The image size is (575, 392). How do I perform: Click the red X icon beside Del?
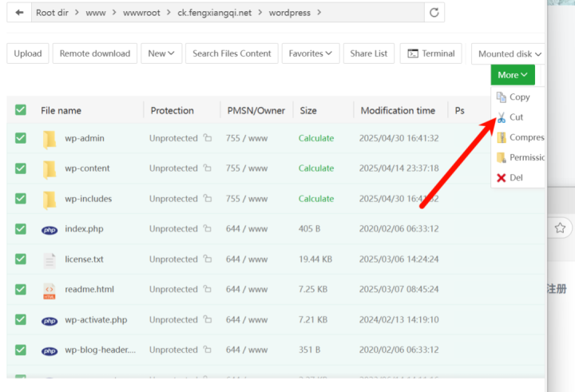[x=502, y=178]
